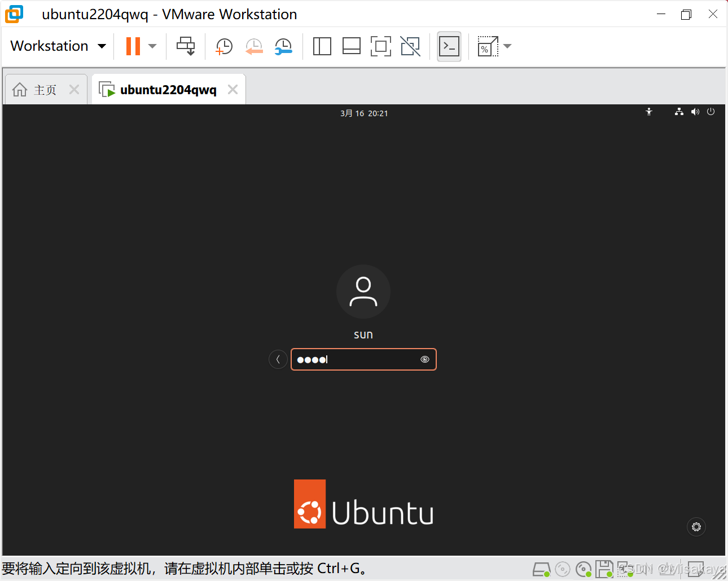Expand the power options dropdown arrow
Viewport: 728px width, 581px height.
[152, 46]
